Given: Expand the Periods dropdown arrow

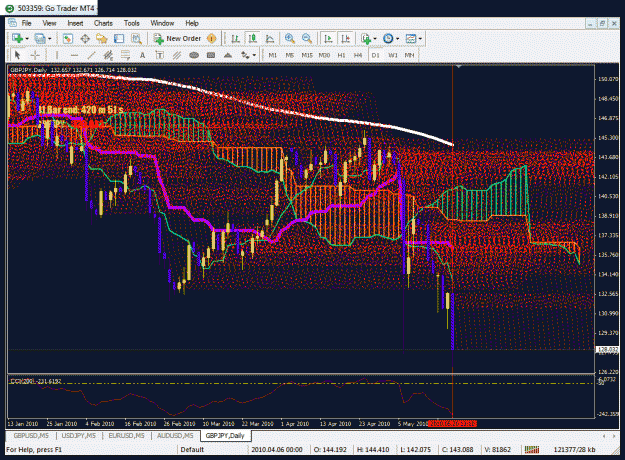Looking at the screenshot, I should pyautogui.click(x=397, y=39).
